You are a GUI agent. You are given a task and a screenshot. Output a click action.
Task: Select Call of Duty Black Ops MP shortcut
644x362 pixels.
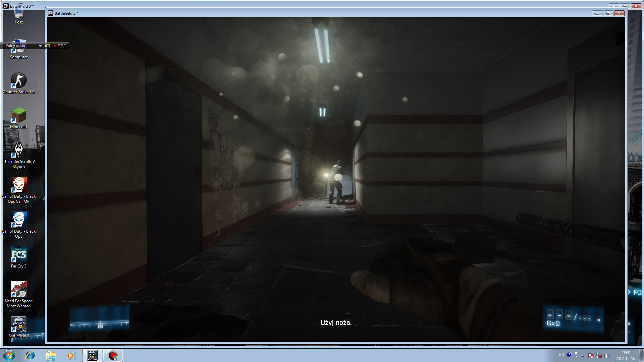pyautogui.click(x=19, y=190)
